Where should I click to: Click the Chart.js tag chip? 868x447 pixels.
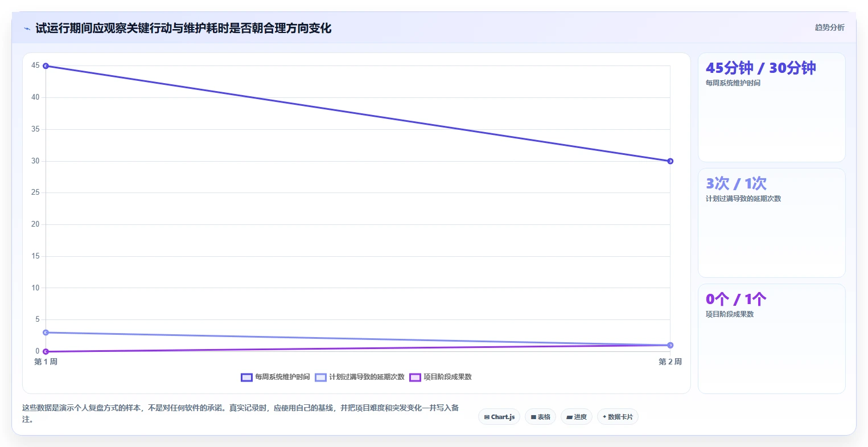pyautogui.click(x=499, y=417)
